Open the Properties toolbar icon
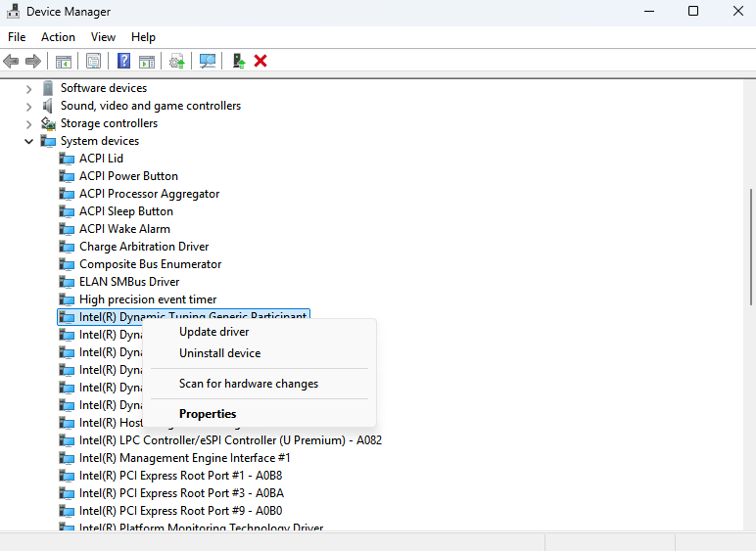The width and height of the screenshot is (756, 551). 93,61
